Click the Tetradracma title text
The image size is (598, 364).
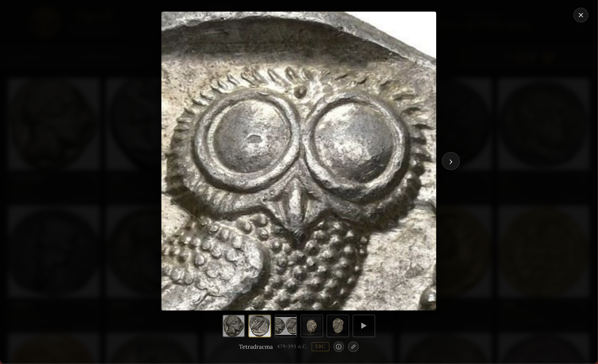[x=256, y=347]
